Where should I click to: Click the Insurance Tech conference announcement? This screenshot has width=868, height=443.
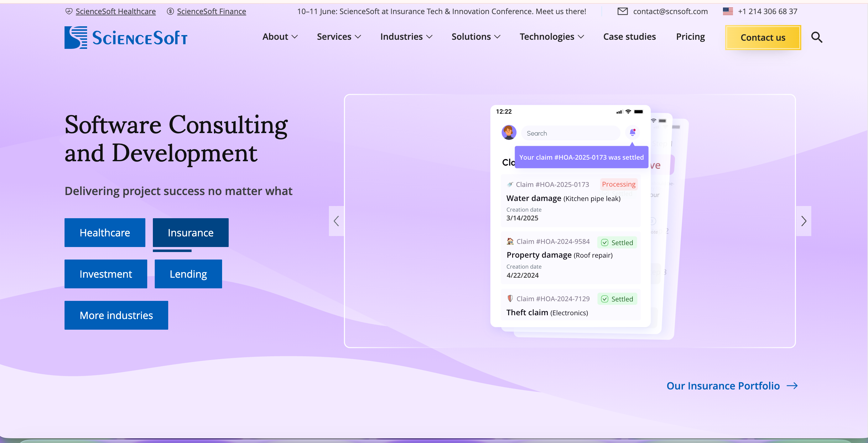point(441,12)
